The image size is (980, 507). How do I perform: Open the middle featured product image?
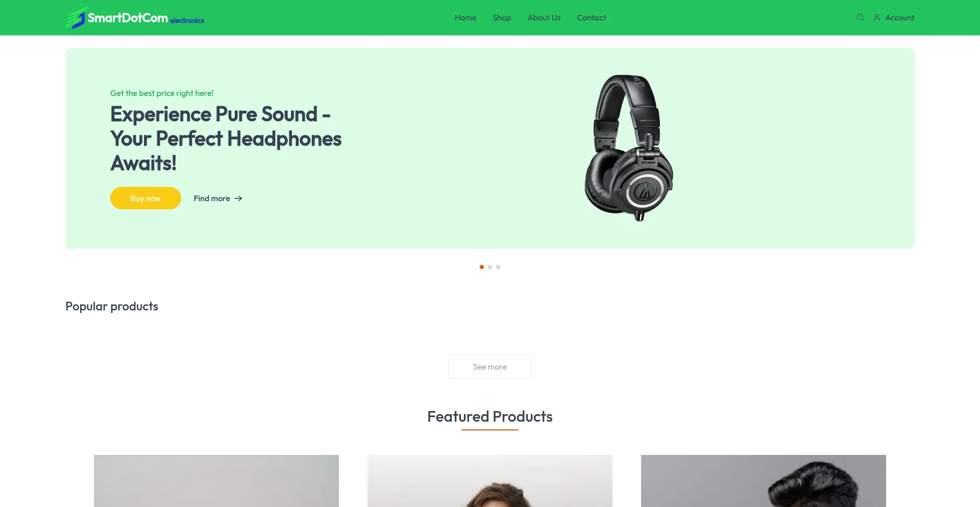click(490, 481)
